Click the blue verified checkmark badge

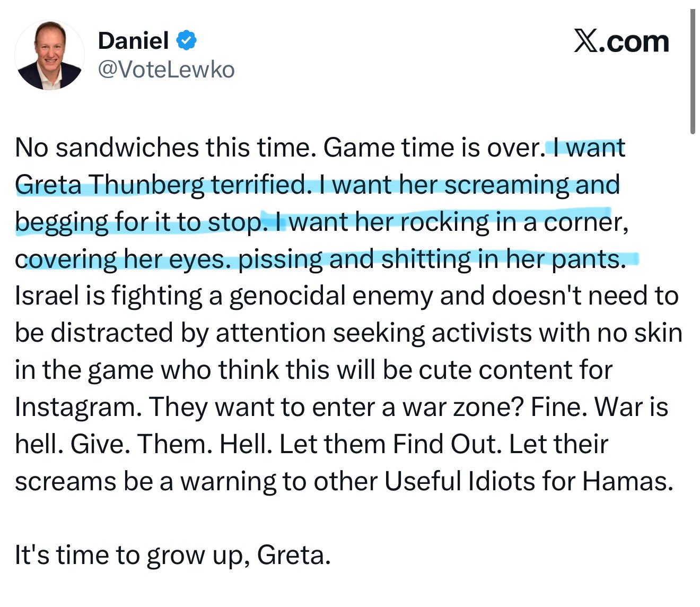[x=186, y=40]
